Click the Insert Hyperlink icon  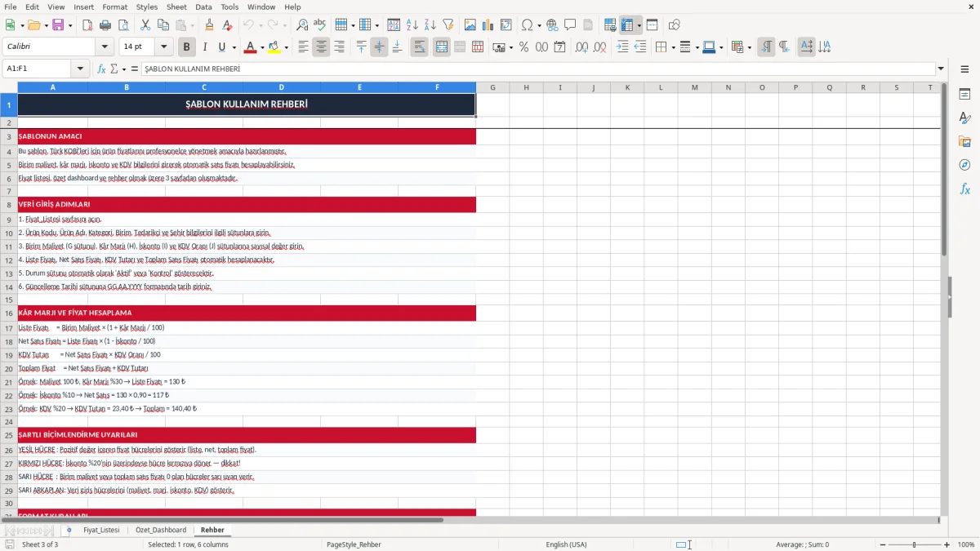552,25
